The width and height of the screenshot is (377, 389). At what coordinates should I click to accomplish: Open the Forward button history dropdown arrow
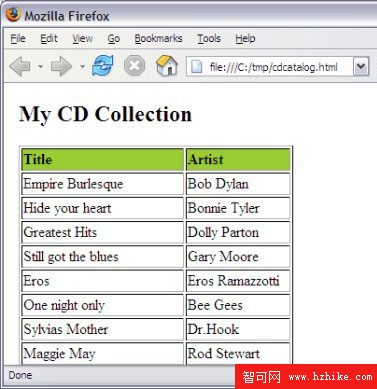82,67
